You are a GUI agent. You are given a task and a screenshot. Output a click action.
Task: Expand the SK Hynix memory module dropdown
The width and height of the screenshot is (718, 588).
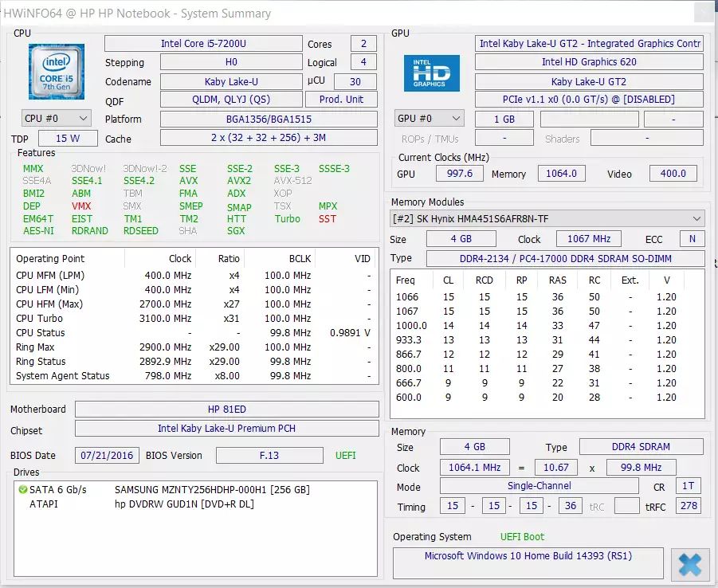pos(547,218)
